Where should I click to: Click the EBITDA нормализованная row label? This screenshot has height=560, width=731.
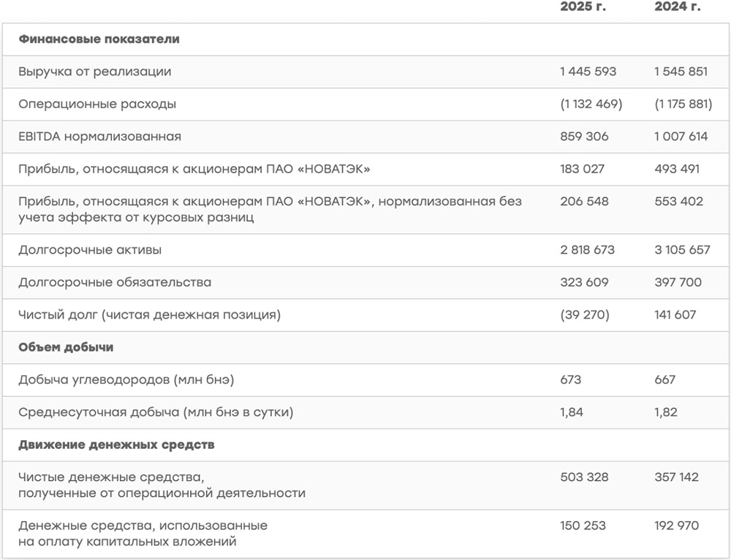[99, 137]
